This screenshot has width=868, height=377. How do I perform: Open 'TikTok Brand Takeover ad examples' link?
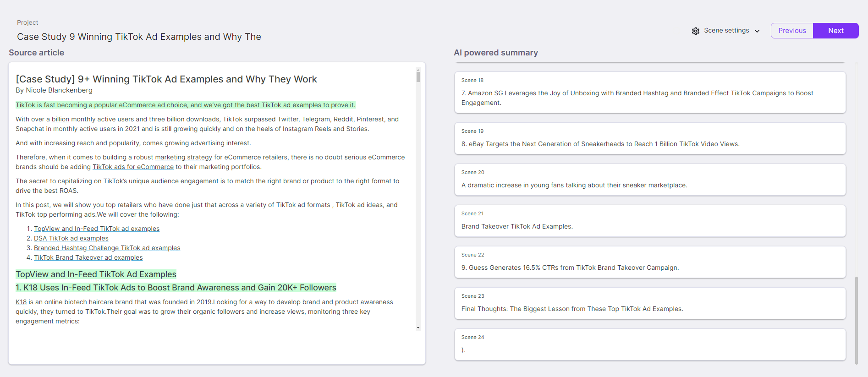(88, 257)
